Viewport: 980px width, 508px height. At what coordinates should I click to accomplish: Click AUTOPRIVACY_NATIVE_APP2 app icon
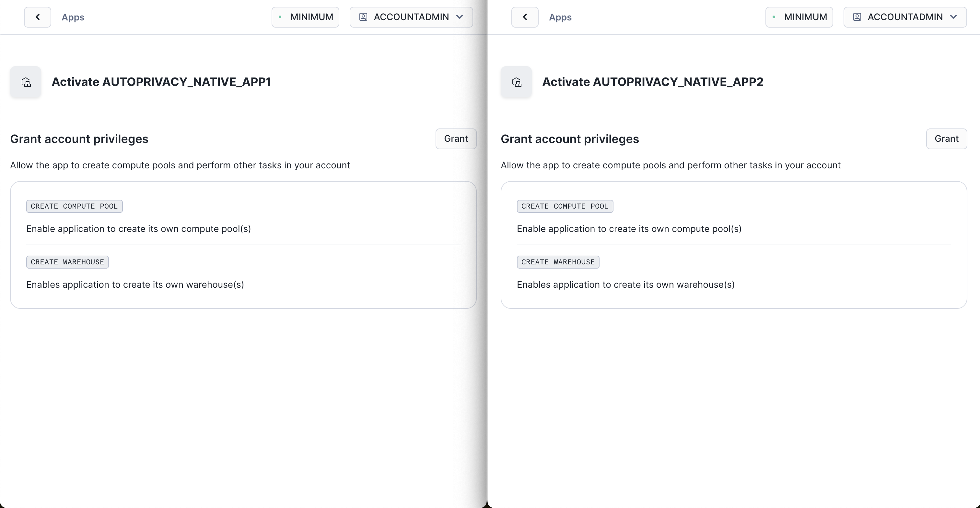(516, 82)
